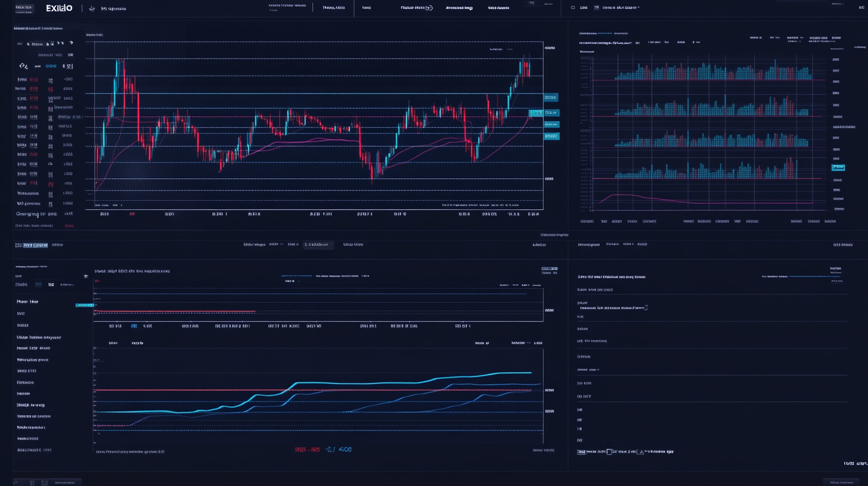868x486 pixels.
Task: Switch to the rightmost navigation tab in the top bar
Action: tap(498, 8)
